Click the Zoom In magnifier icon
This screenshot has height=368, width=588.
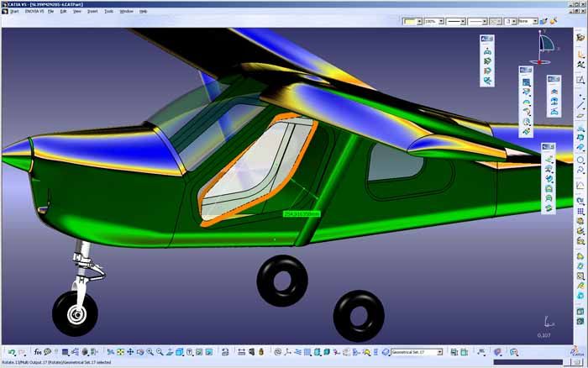click(150, 352)
